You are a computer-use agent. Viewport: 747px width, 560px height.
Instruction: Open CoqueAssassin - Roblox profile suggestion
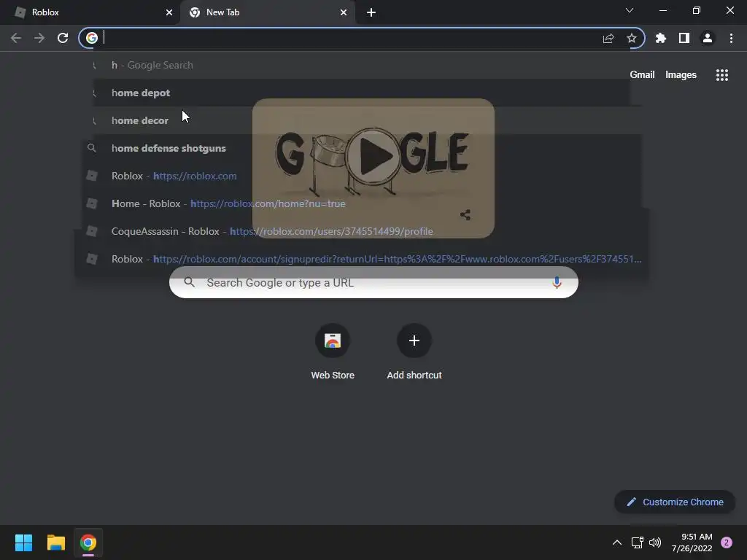tap(362, 231)
